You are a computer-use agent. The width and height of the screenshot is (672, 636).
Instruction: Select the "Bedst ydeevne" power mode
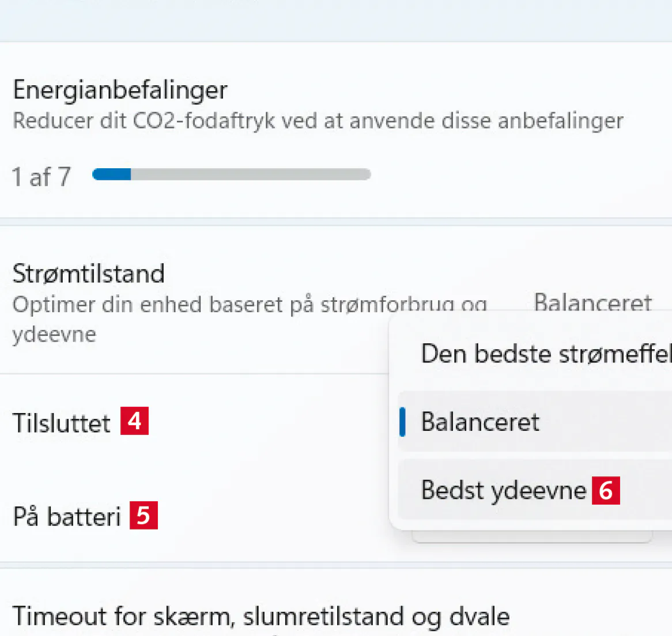tap(503, 490)
